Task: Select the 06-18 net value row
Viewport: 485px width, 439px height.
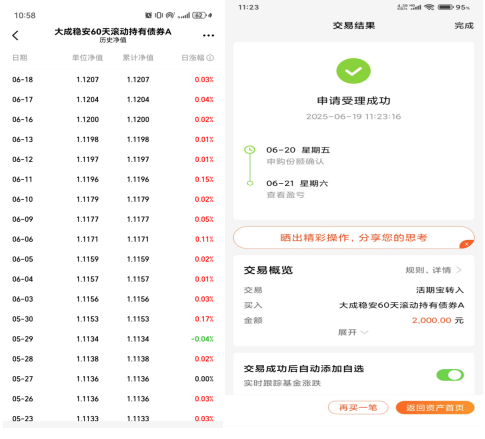Action: pos(113,79)
